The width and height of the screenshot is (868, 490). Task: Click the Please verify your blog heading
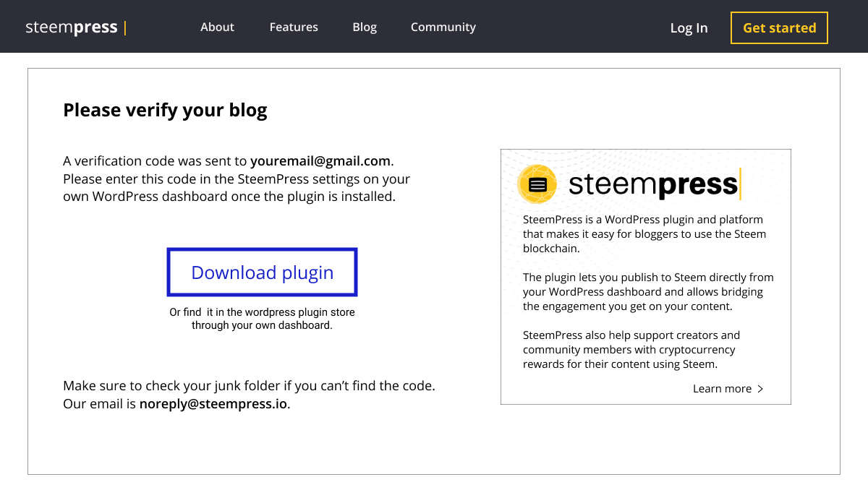tap(165, 110)
